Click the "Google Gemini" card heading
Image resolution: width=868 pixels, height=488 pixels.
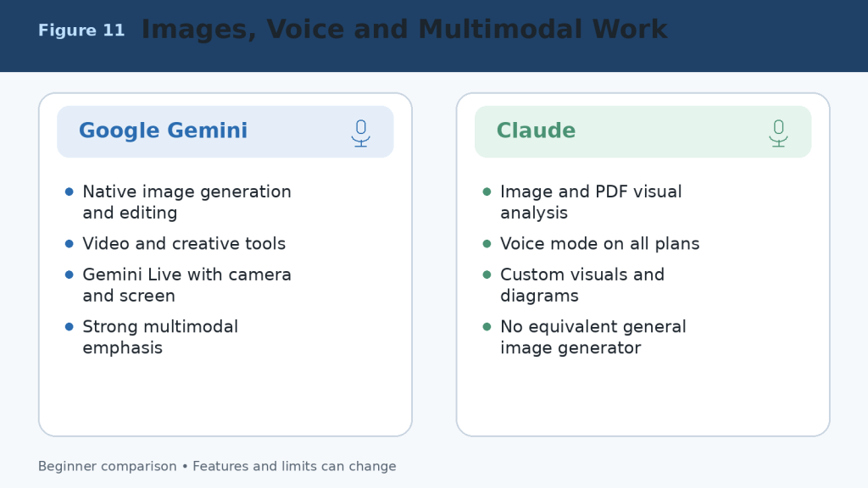point(163,130)
